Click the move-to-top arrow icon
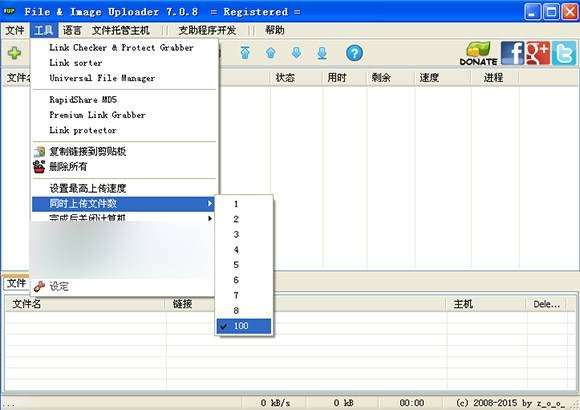This screenshot has height=410, width=580. [245, 53]
